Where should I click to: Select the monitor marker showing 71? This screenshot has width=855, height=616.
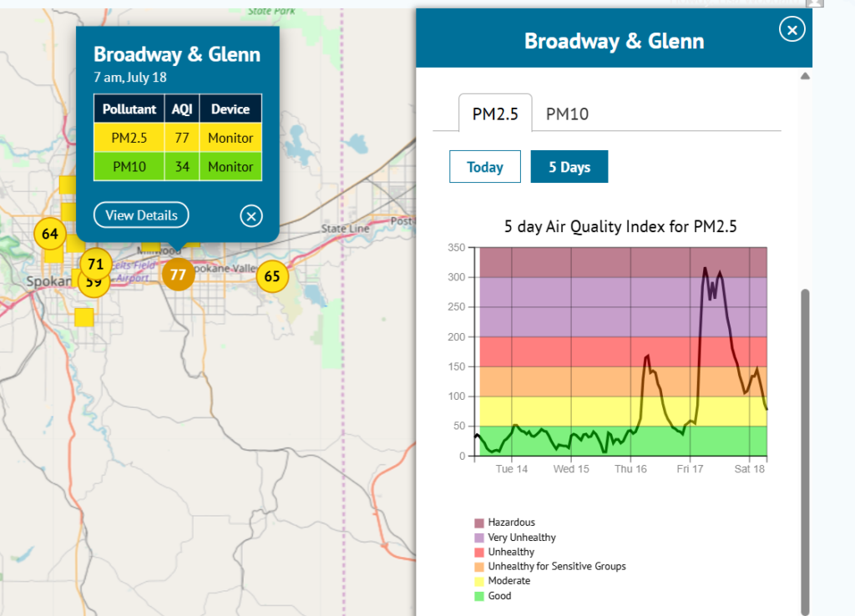(95, 265)
